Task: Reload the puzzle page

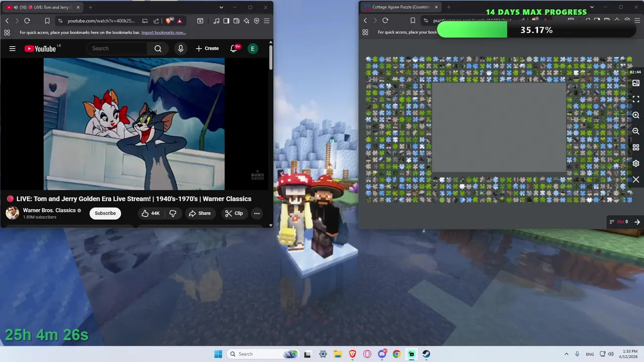Action: pyautogui.click(x=385, y=21)
